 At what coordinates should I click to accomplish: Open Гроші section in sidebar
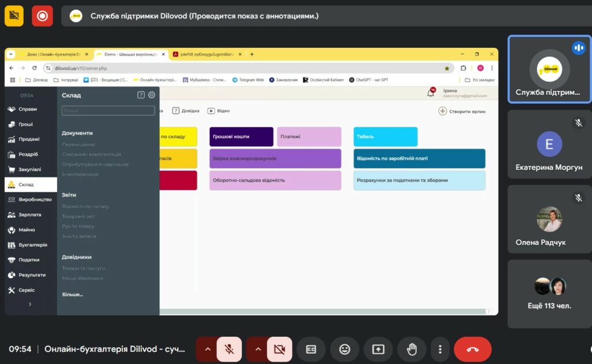point(25,124)
